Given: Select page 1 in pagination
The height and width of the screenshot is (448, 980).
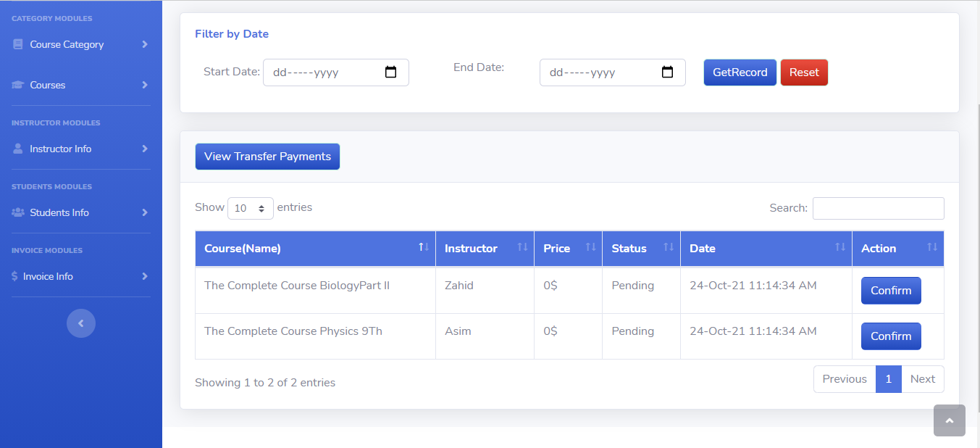Looking at the screenshot, I should point(889,379).
